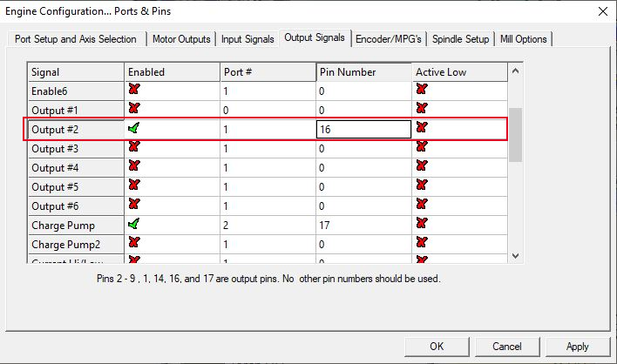The width and height of the screenshot is (617, 364).
Task: Switch to the Motor Outputs tab
Action: point(181,39)
